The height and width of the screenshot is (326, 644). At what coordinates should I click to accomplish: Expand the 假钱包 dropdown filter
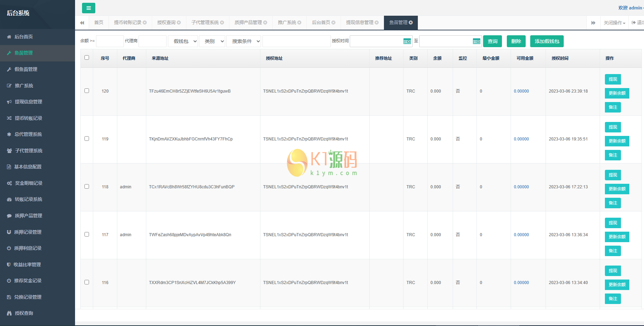tap(183, 41)
